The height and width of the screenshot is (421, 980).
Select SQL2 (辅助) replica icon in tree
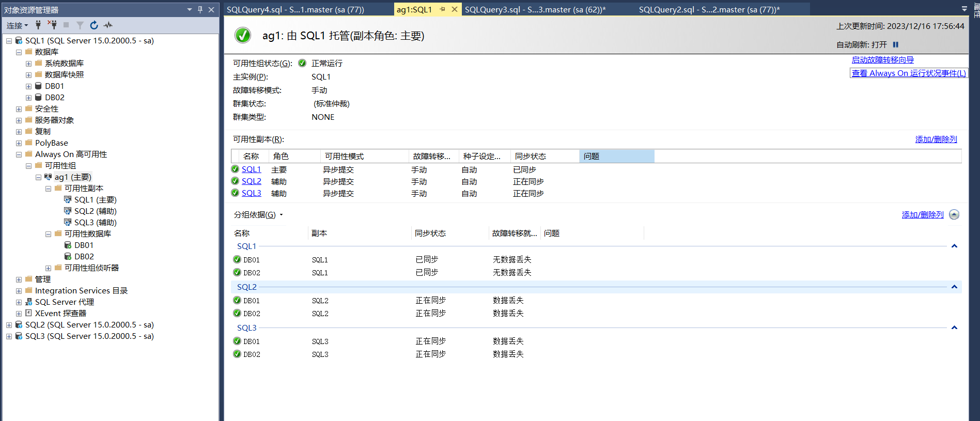tap(68, 211)
